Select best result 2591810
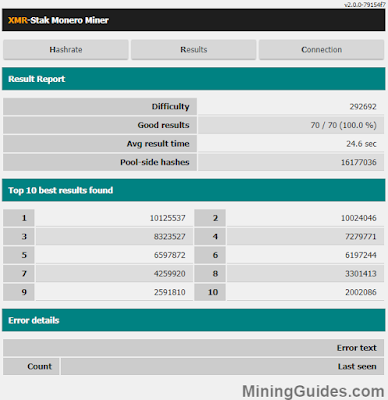The image size is (388, 400). [x=169, y=292]
